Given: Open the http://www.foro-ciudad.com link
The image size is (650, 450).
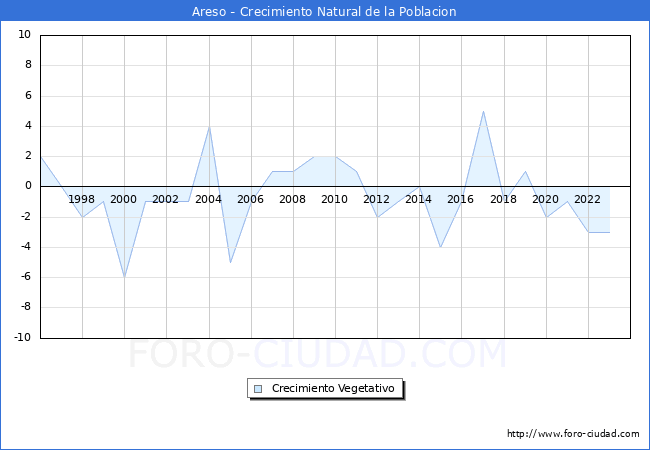Looking at the screenshot, I should pos(573,434).
